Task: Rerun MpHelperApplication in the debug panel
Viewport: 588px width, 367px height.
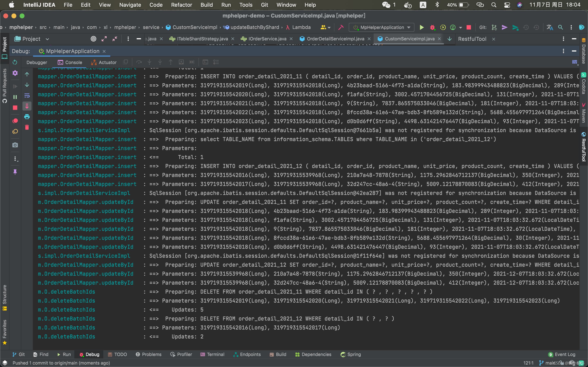Action: pos(15,62)
